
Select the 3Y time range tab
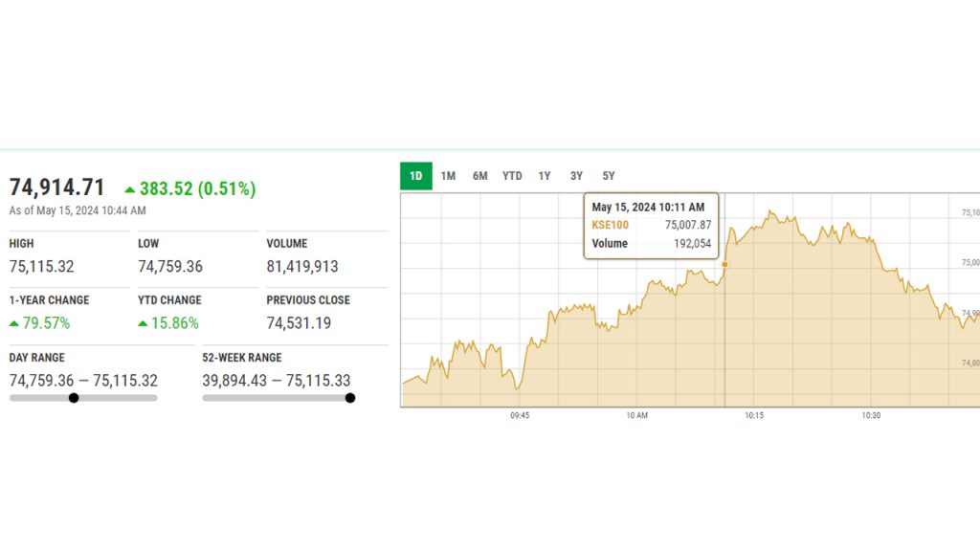576,176
